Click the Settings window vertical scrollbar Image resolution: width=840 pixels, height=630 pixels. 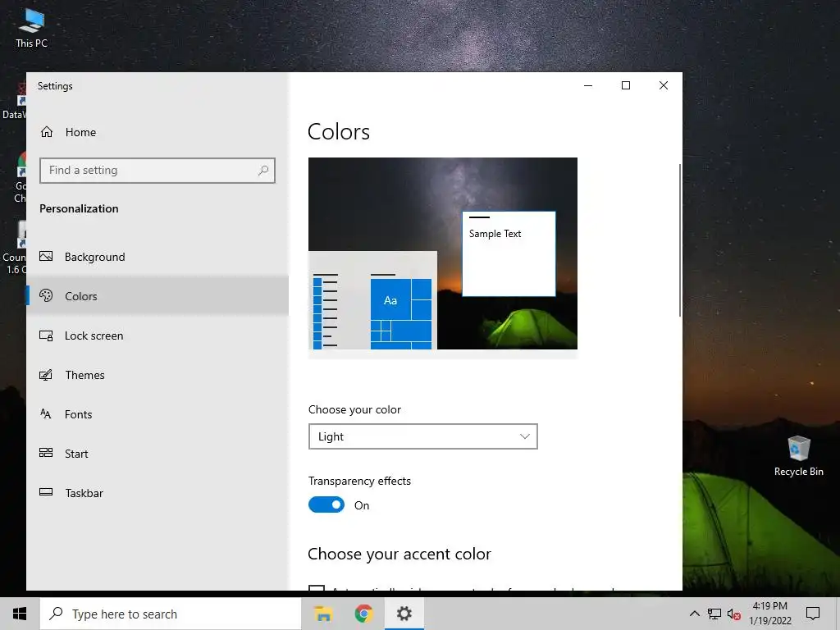679,240
